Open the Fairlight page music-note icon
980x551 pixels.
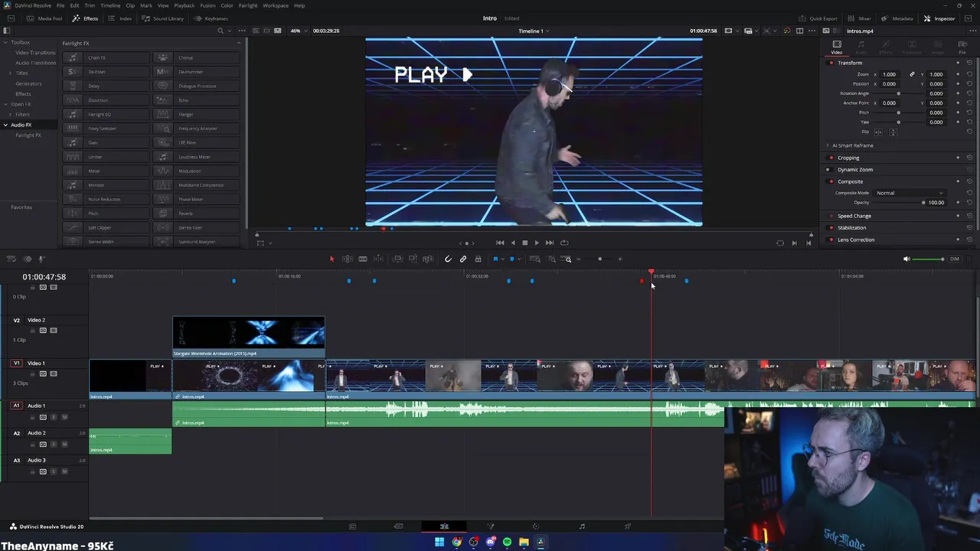click(582, 527)
